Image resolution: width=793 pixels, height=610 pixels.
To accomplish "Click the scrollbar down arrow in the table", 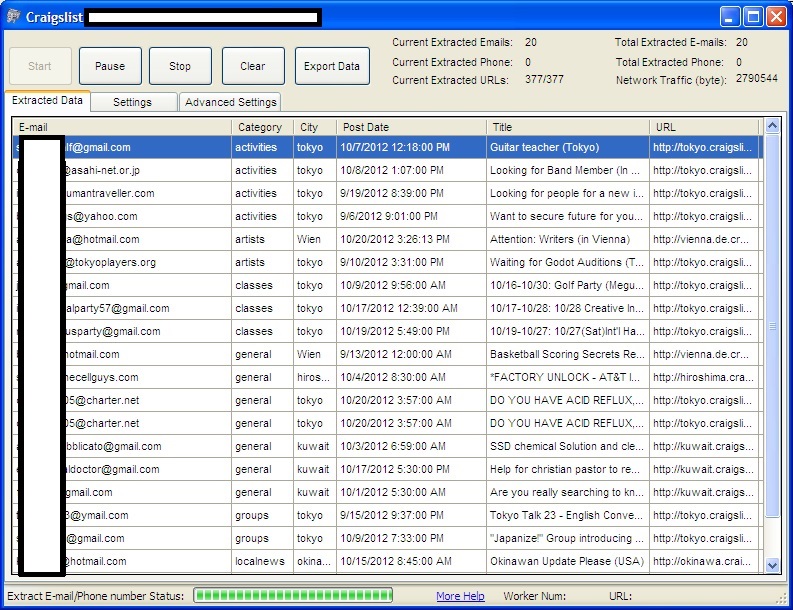I will click(772, 565).
